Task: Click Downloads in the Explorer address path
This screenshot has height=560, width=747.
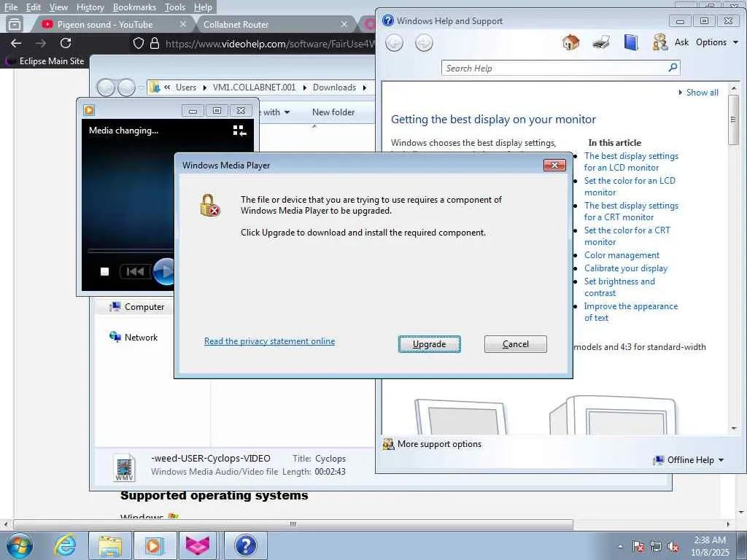Action: (x=334, y=87)
